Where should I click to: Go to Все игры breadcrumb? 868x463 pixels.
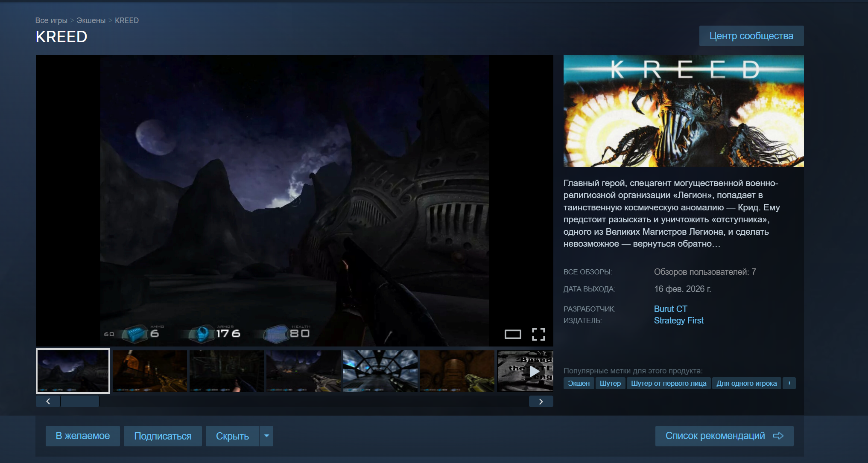coord(51,20)
